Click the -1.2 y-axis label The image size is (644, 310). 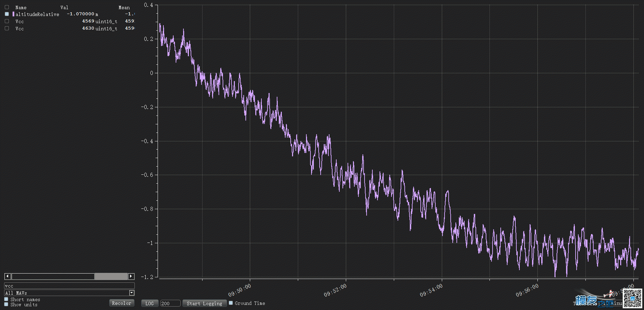click(x=147, y=277)
